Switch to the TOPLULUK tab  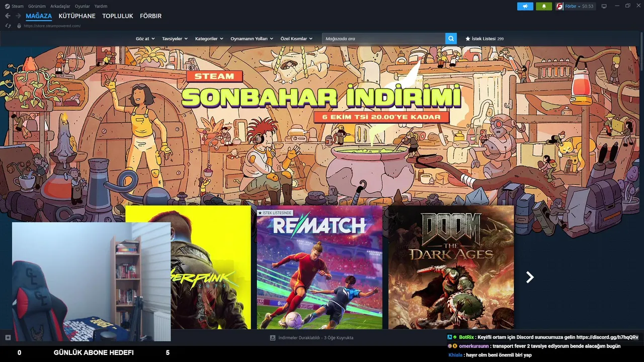pos(118,16)
